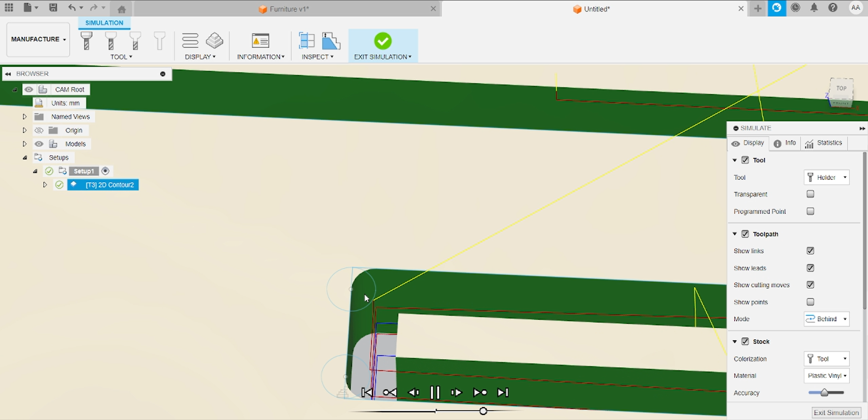Toggle visibility eye of Models
868x420 pixels.
click(39, 144)
